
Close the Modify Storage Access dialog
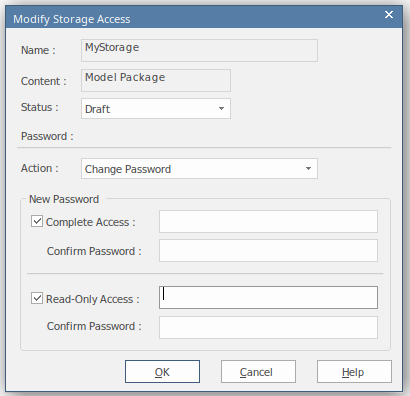(389, 15)
